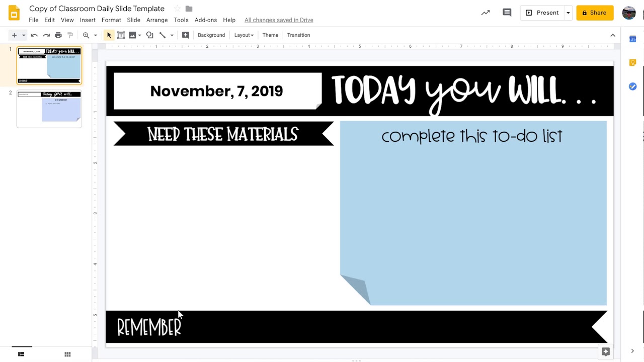The image size is (644, 362).
Task: Open new slide layout dropdown arrow
Action: click(x=23, y=35)
